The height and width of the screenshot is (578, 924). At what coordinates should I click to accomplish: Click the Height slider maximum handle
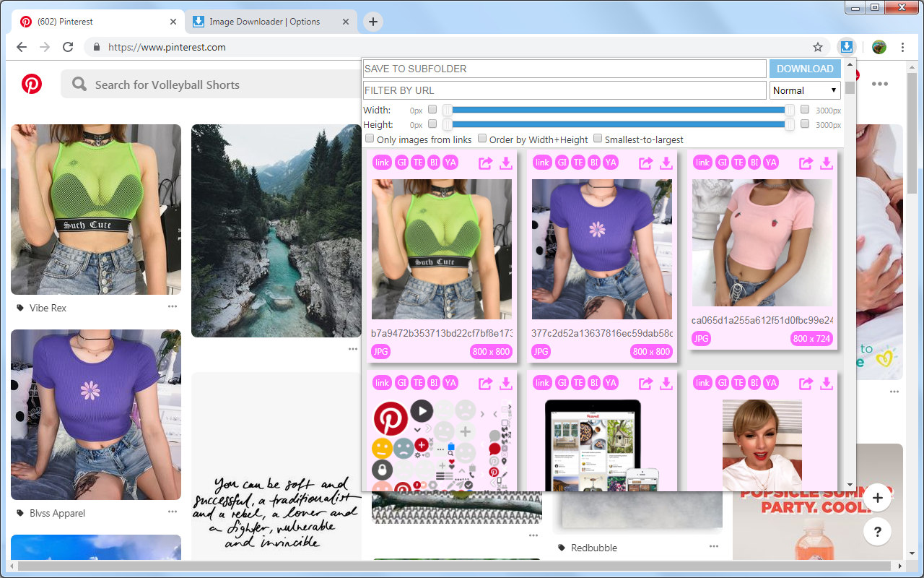coord(790,124)
